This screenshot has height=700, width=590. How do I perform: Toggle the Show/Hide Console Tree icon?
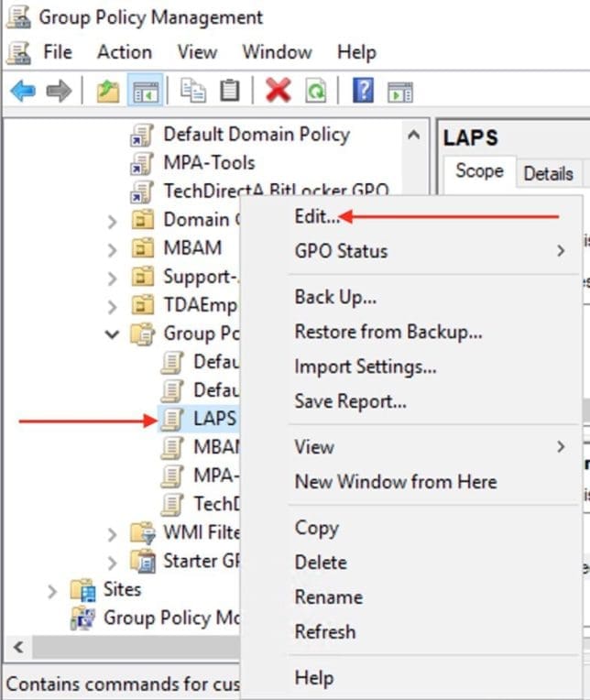(146, 91)
